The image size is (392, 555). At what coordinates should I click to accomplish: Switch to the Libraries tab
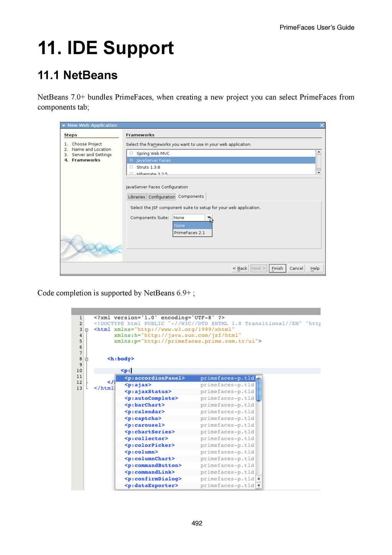click(x=137, y=197)
